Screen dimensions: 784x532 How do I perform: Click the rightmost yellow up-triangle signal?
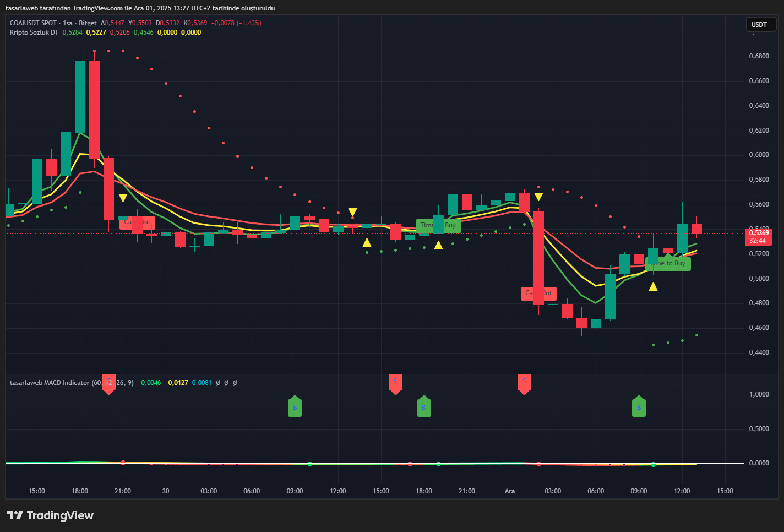point(653,286)
